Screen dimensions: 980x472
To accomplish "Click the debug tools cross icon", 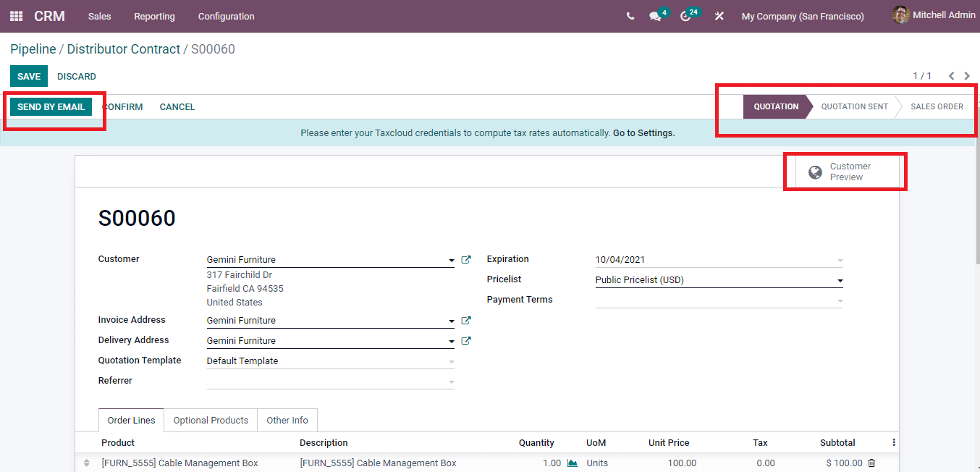I will coord(719,16).
